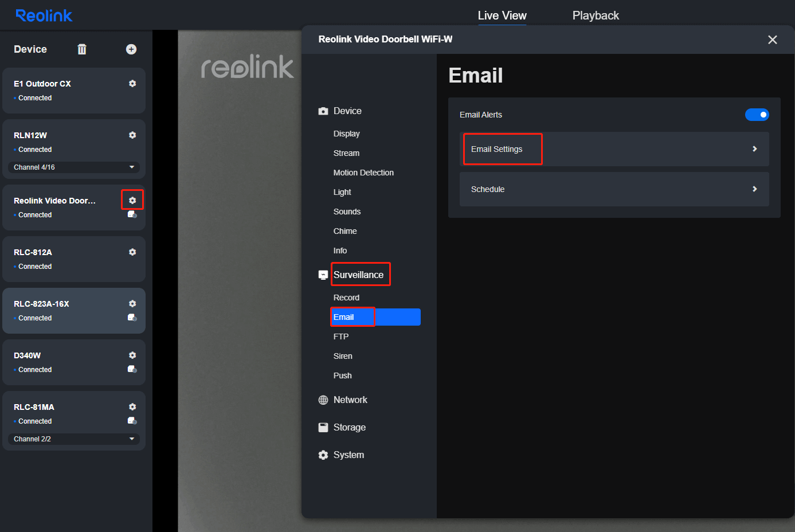The image size is (795, 532).
Task: Open settings gear for RLC-81MA
Action: 132,407
